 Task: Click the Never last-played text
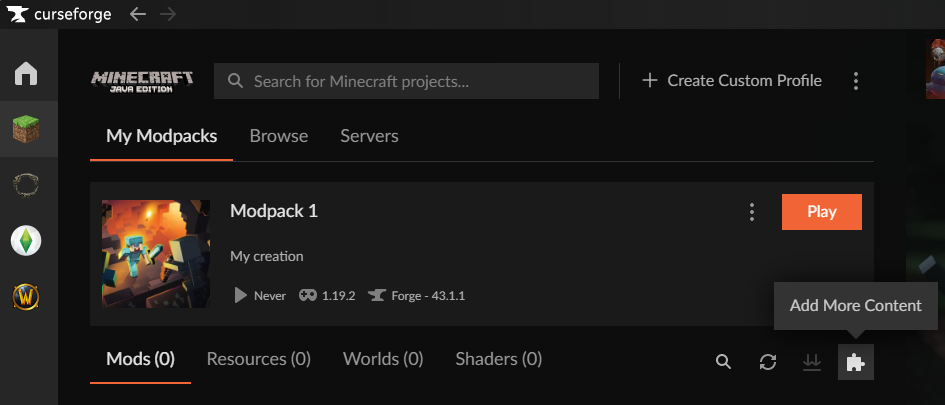[269, 296]
